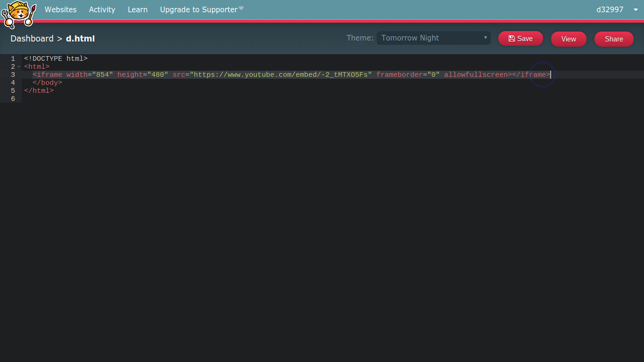Expand the account dropdown arrow
644x362 pixels.
(x=636, y=9)
